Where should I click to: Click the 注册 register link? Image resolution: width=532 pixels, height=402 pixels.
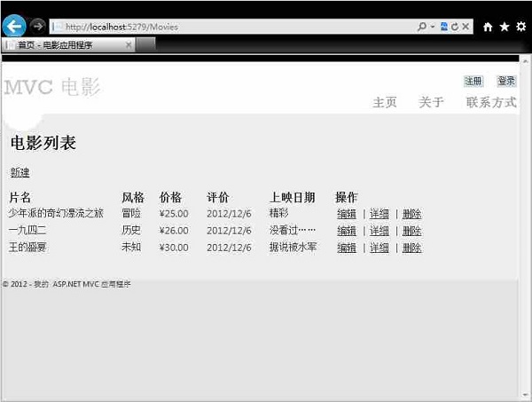[473, 81]
